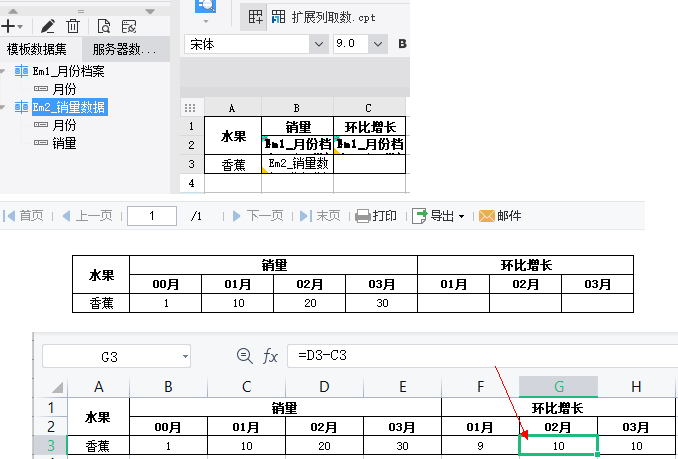Go to 首页 first page
This screenshot has width=678, height=459.
pyautogui.click(x=24, y=215)
